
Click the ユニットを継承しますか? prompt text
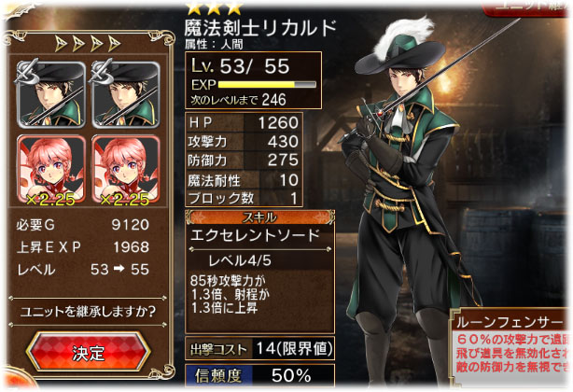[x=88, y=311]
